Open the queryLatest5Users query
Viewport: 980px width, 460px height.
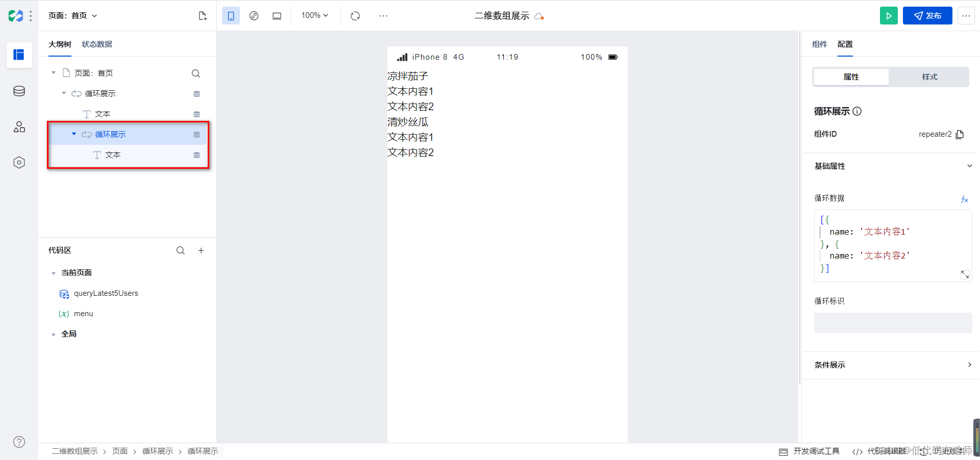tap(106, 293)
